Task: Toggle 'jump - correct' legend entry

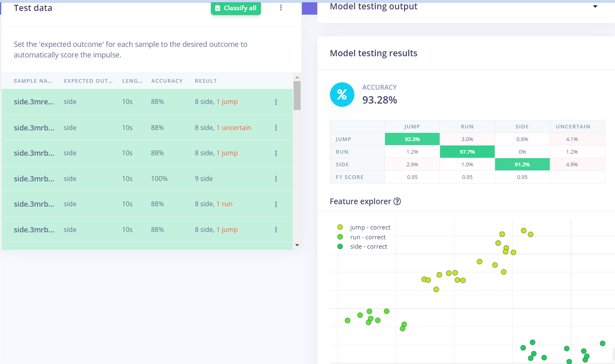Action: pos(364,227)
